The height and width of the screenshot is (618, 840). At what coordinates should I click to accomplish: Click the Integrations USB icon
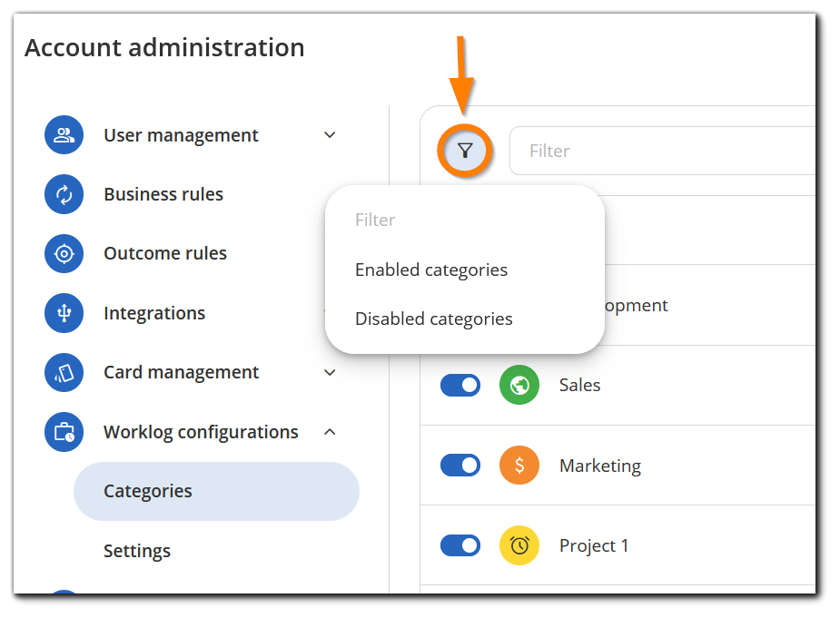(64, 313)
